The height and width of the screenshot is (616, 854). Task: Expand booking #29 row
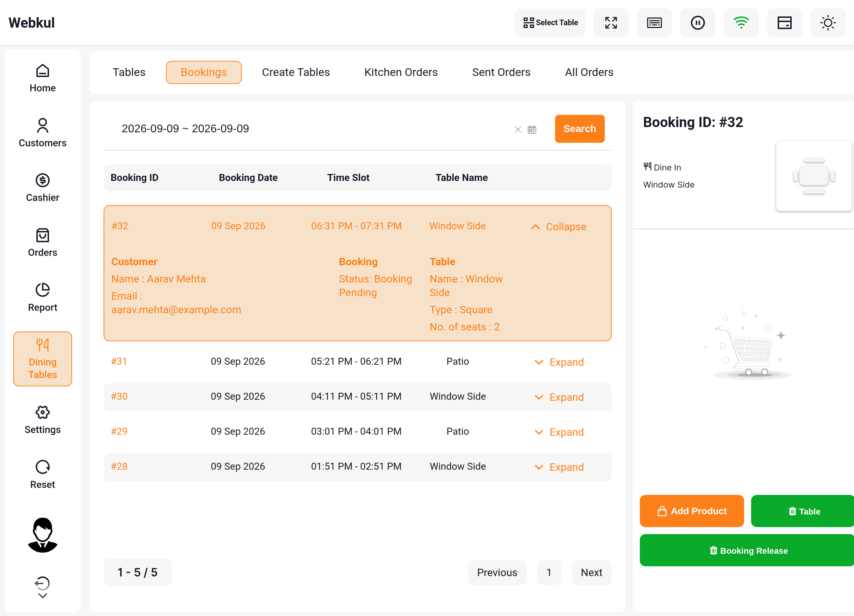click(560, 432)
